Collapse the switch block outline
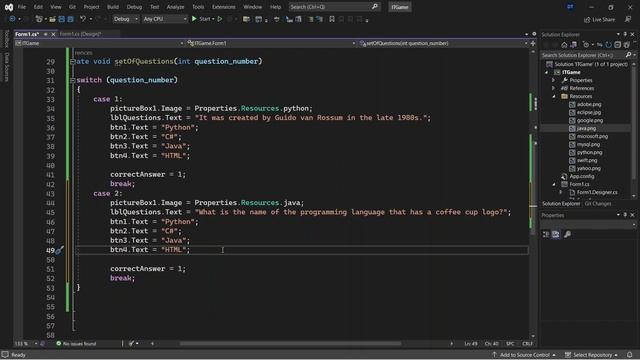 click(x=72, y=80)
